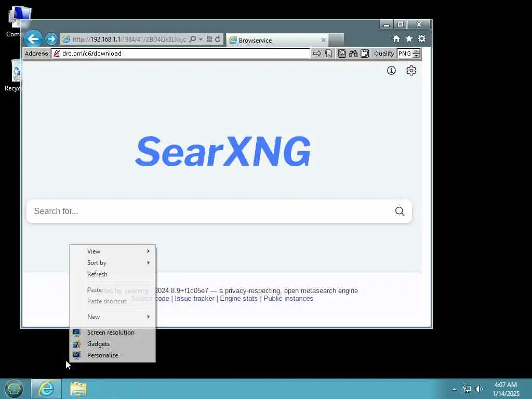Expand the Sort by submenu

coord(112,263)
